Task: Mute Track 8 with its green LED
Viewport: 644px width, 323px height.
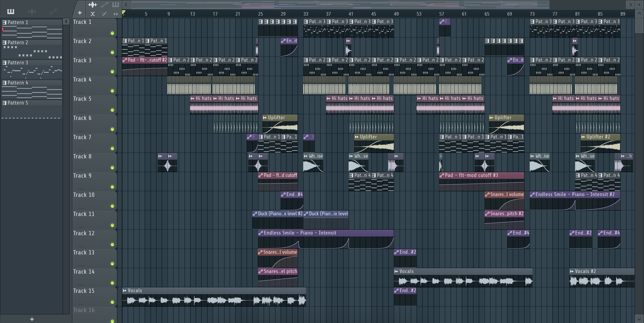Action: click(112, 168)
